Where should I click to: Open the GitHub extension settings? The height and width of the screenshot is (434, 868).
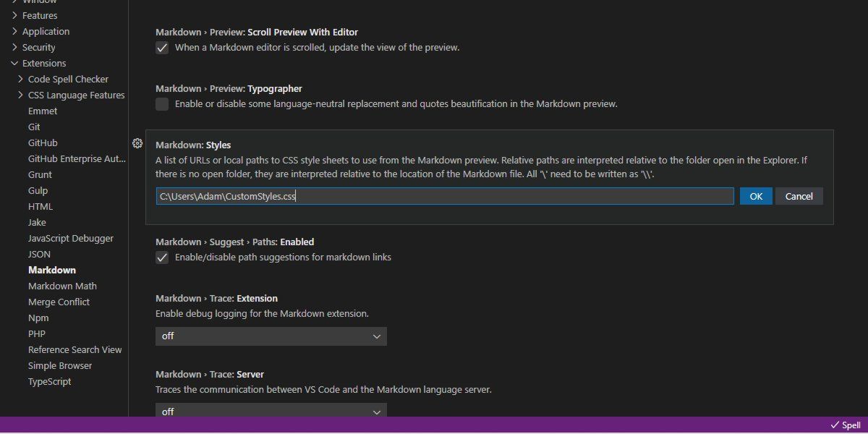pyautogui.click(x=42, y=142)
